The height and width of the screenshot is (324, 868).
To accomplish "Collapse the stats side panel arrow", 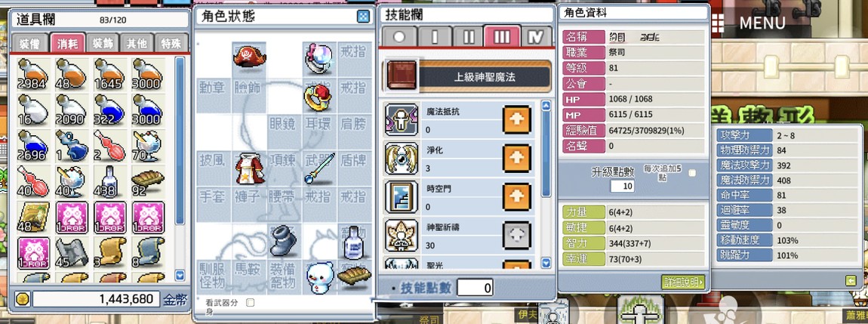I will point(851,281).
